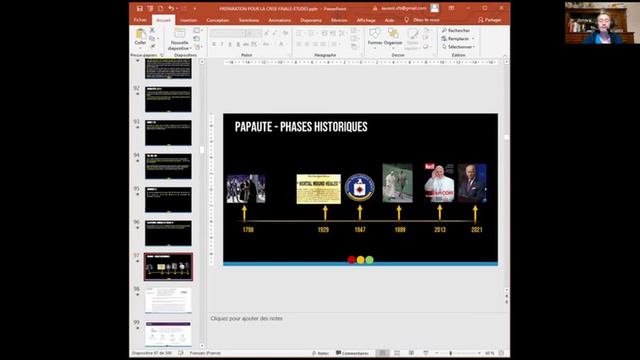Image resolution: width=640 pixels, height=360 pixels.
Task: Select slide 98 thumbnail
Action: [x=168, y=300]
